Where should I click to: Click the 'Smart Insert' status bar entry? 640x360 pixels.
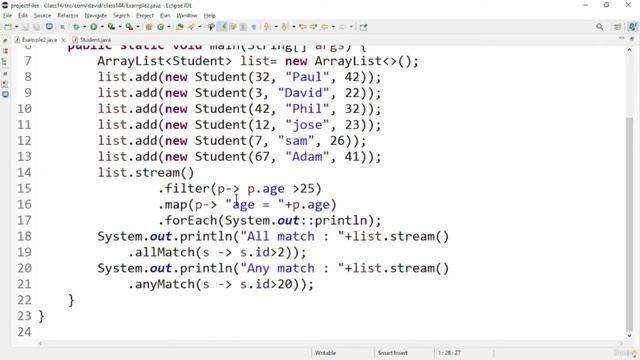tap(392, 353)
